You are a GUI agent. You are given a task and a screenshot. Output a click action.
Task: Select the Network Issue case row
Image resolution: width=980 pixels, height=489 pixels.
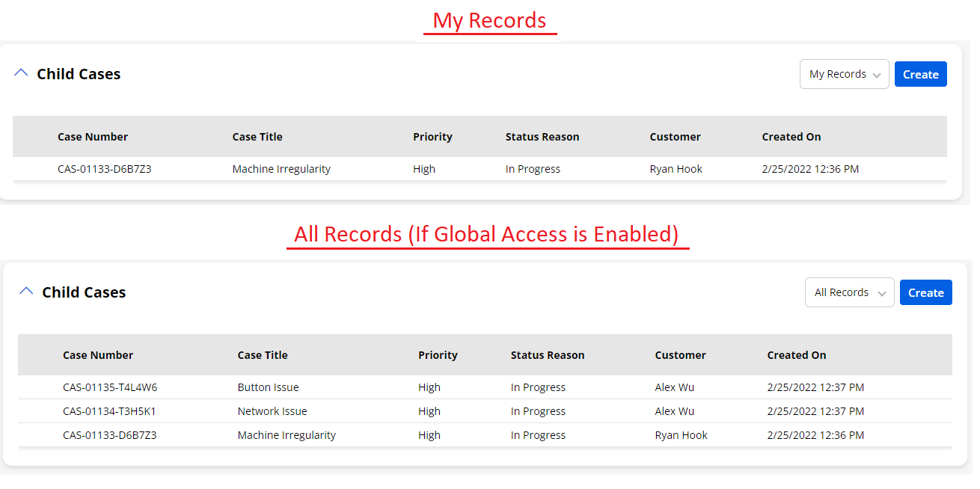click(272, 411)
